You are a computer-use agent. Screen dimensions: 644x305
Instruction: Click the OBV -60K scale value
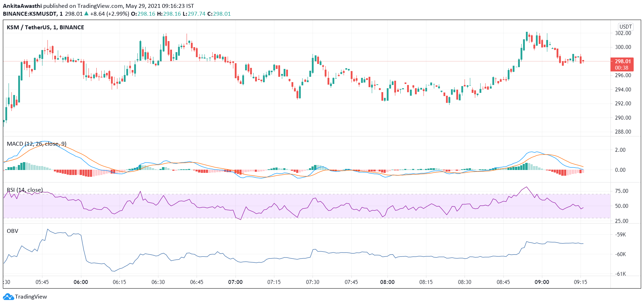click(x=621, y=254)
